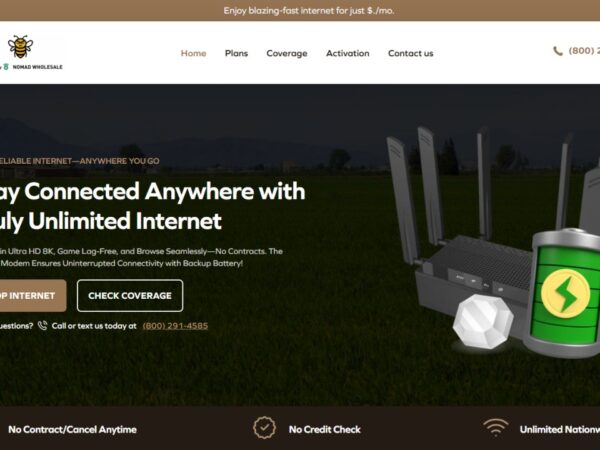Open the Contact us page
This screenshot has width=600, height=450.
pos(411,53)
